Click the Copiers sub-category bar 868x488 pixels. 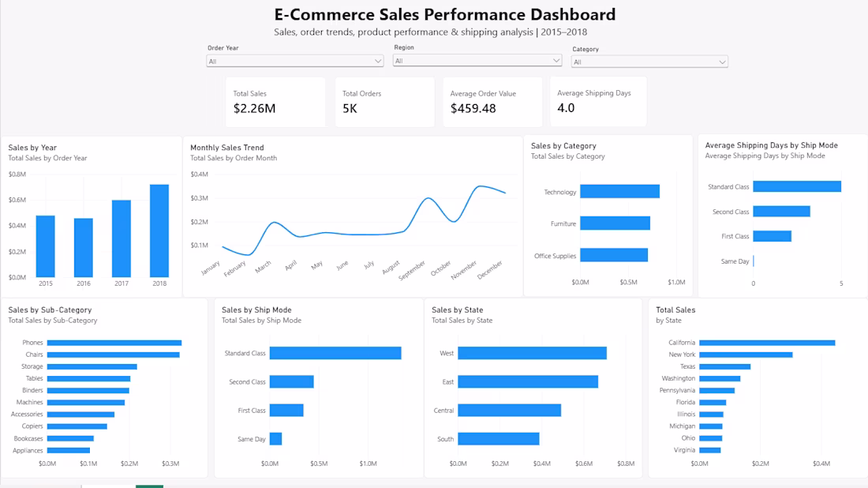77,426
